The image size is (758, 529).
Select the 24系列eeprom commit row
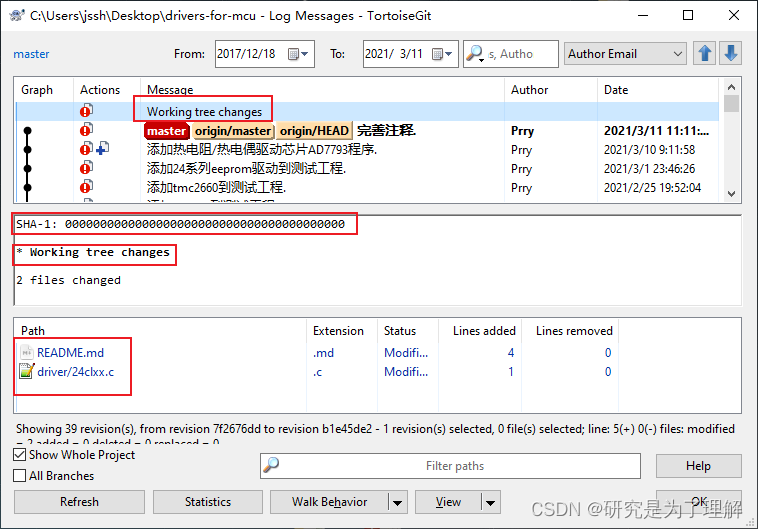point(367,168)
